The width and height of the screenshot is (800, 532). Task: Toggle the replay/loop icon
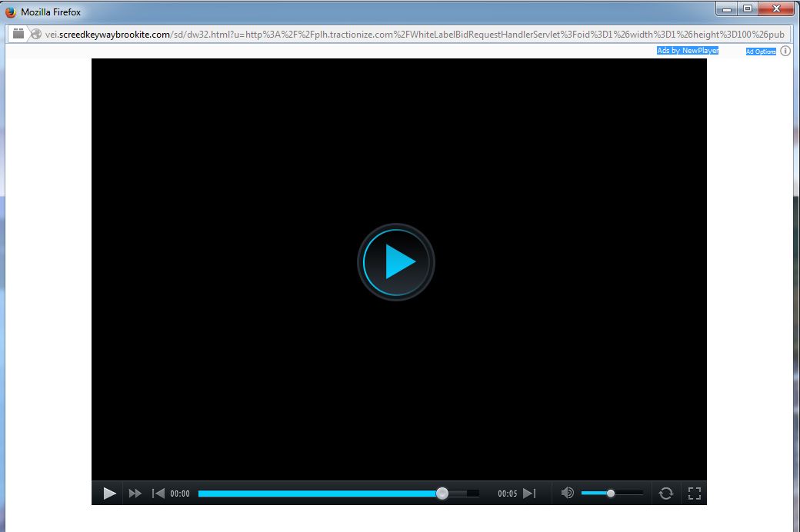pos(665,493)
